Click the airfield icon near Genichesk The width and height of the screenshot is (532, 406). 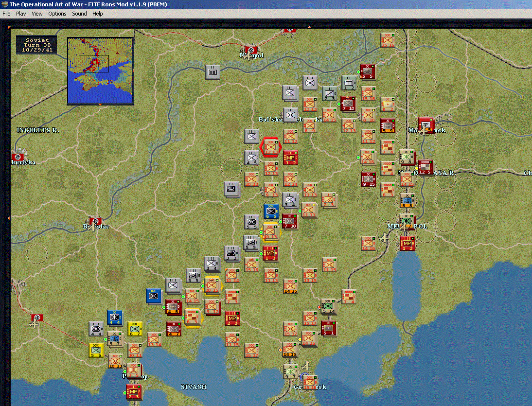pos(306,366)
